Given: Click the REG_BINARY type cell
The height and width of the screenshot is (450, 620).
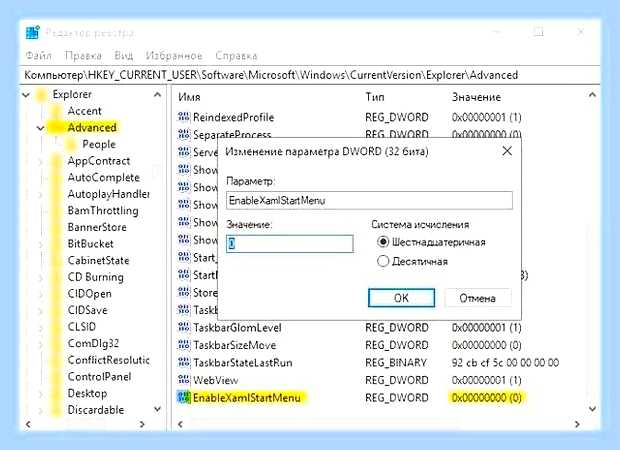Looking at the screenshot, I should tap(396, 363).
